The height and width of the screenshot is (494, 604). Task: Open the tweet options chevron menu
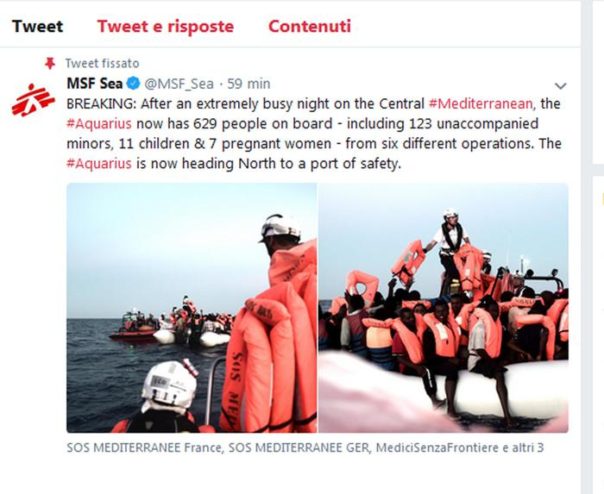[x=560, y=86]
